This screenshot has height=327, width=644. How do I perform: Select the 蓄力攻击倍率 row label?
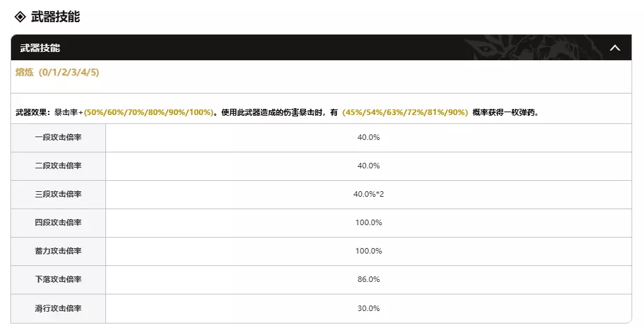tap(58, 251)
